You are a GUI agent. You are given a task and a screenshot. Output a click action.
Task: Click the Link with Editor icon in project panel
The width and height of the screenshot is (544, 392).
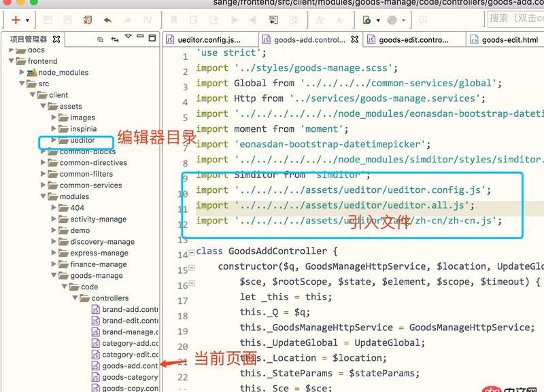(115, 39)
